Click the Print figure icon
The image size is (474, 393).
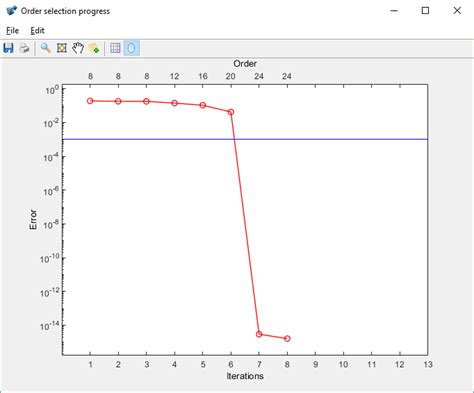click(24, 48)
